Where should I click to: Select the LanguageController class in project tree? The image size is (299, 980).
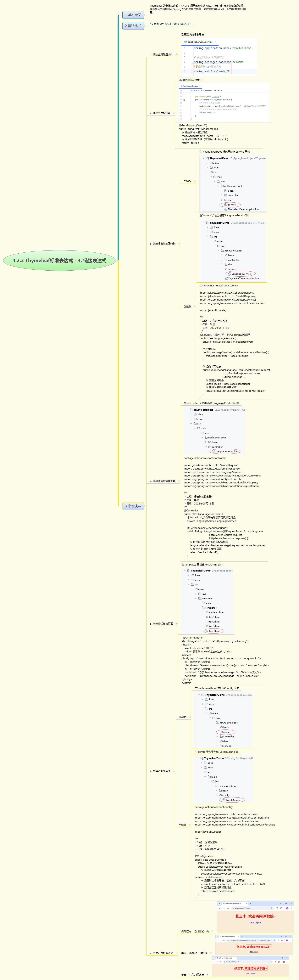[x=227, y=452]
